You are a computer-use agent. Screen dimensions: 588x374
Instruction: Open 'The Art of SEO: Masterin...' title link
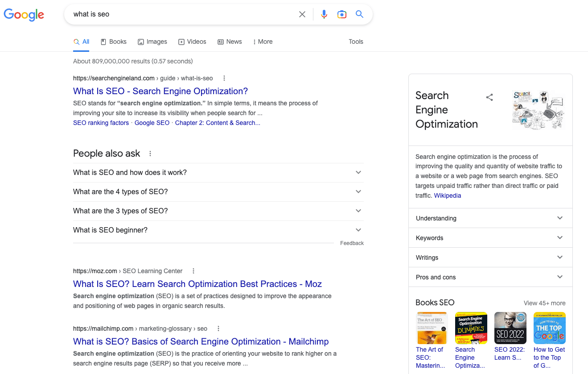point(431,357)
